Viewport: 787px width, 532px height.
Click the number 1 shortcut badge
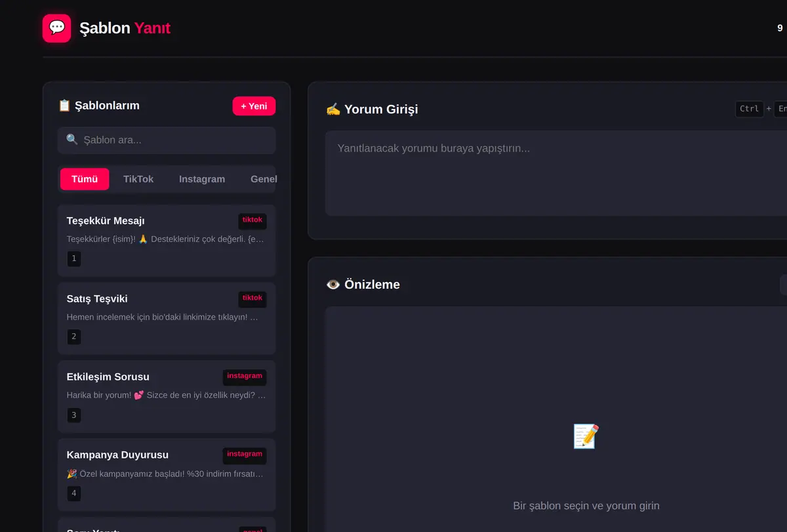click(x=74, y=258)
